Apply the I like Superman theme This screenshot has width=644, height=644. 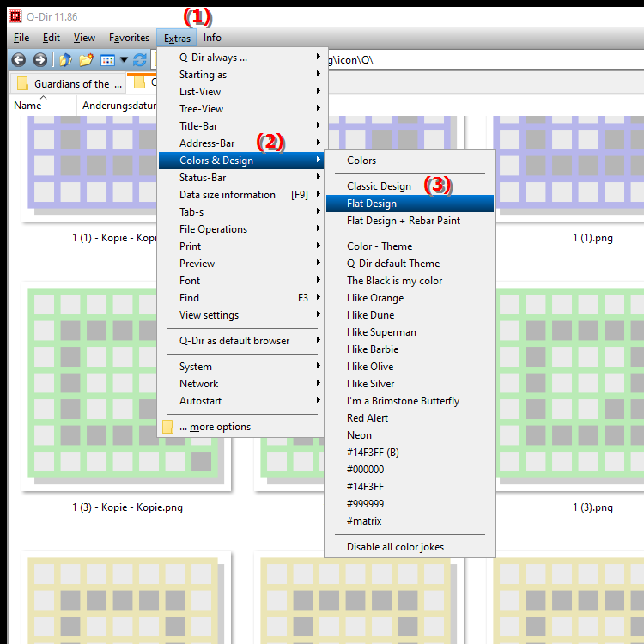point(410,332)
